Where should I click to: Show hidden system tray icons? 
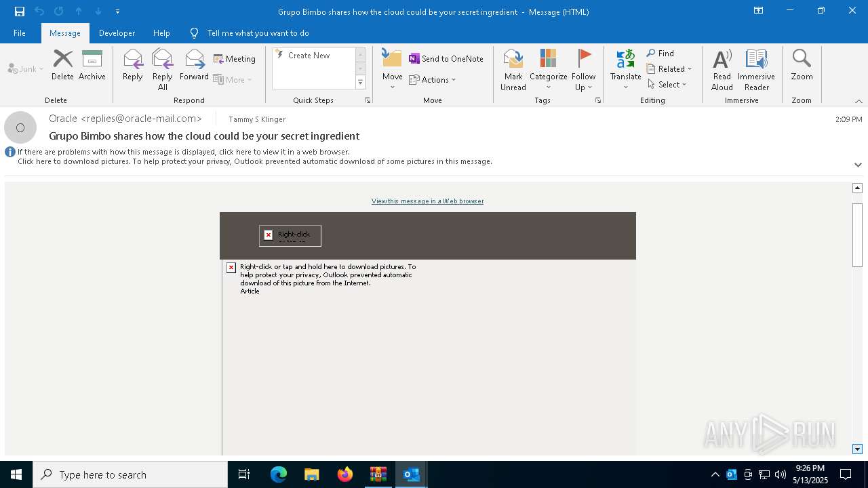pos(715,474)
